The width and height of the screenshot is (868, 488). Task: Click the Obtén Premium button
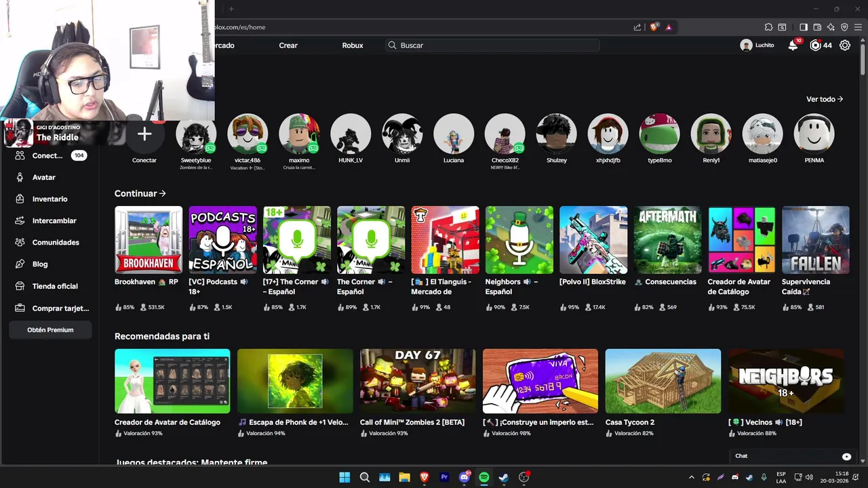pyautogui.click(x=50, y=330)
